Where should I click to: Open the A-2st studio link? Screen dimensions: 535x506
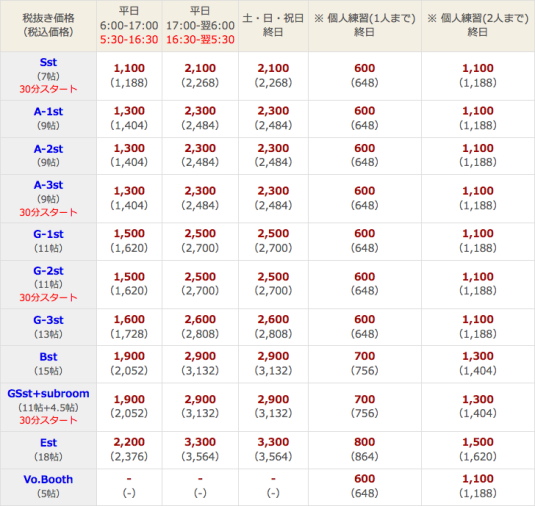click(48, 149)
